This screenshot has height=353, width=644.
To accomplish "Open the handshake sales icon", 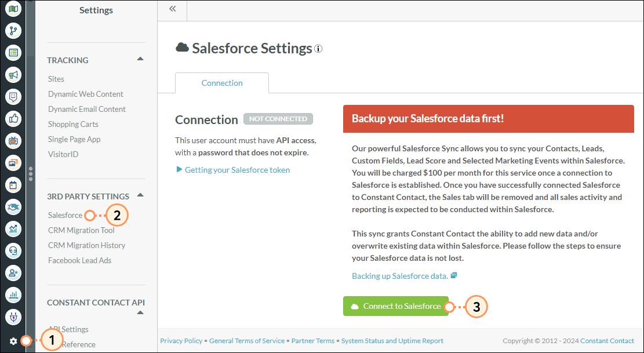I will [x=13, y=207].
